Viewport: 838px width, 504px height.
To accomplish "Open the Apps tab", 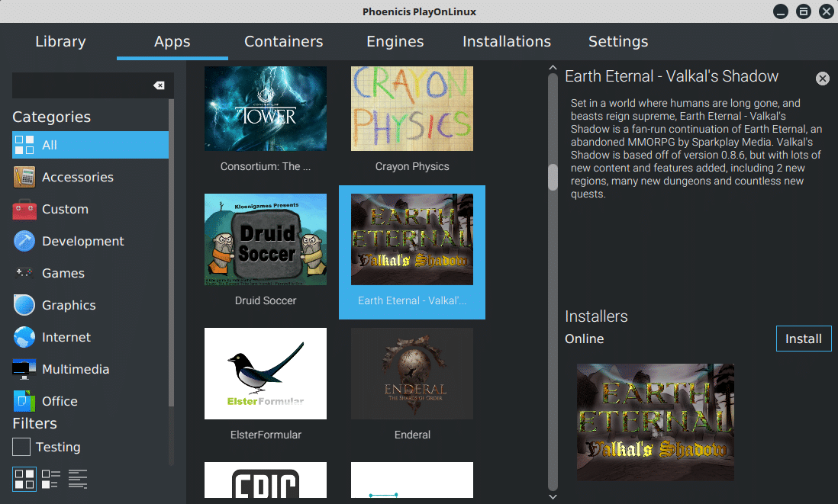I will pyautogui.click(x=172, y=41).
